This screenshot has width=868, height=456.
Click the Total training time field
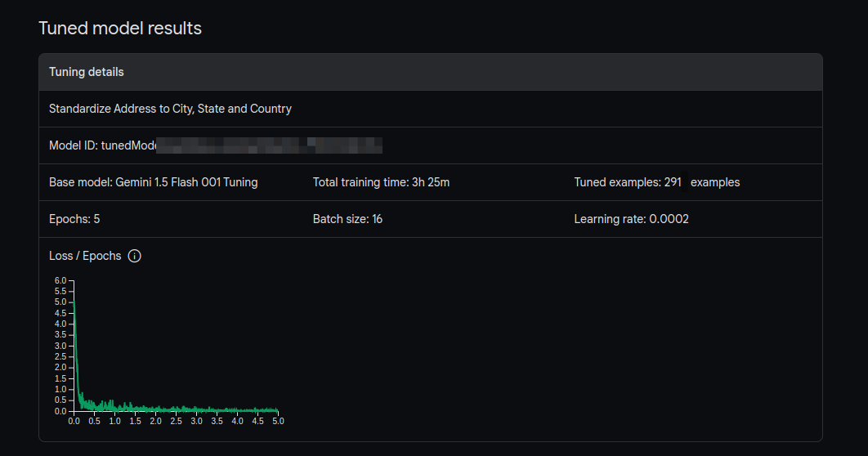[x=381, y=182]
